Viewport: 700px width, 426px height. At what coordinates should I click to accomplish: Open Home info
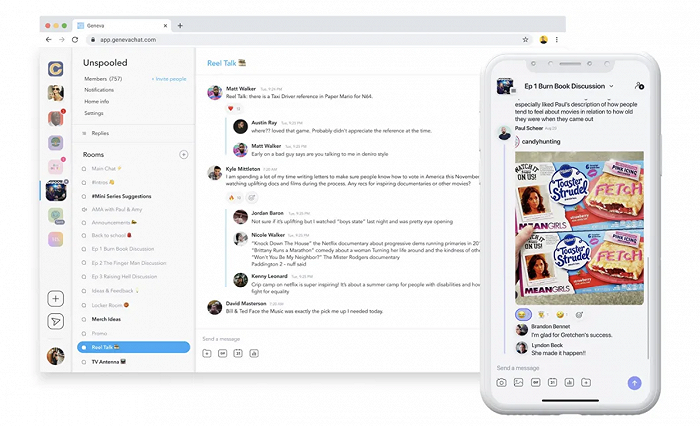pos(96,101)
